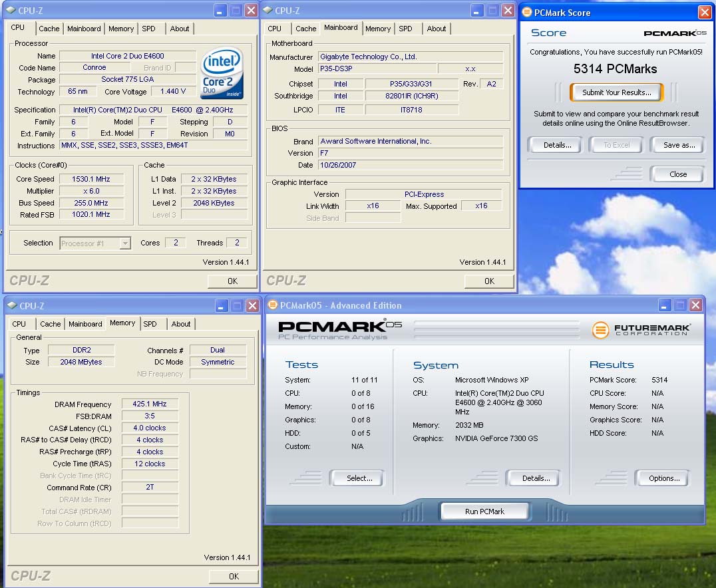Click the Command Rate value 2T
The height and width of the screenshot is (588, 716).
[x=150, y=487]
